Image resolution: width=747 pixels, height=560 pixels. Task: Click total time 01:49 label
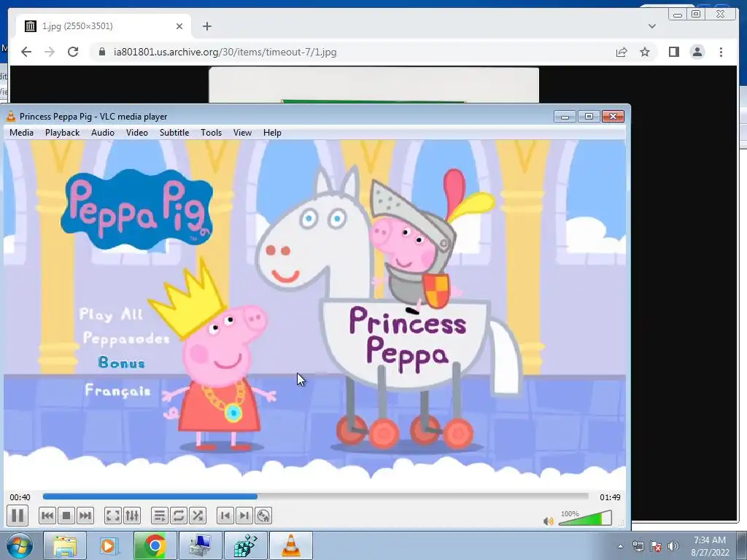coord(610,497)
